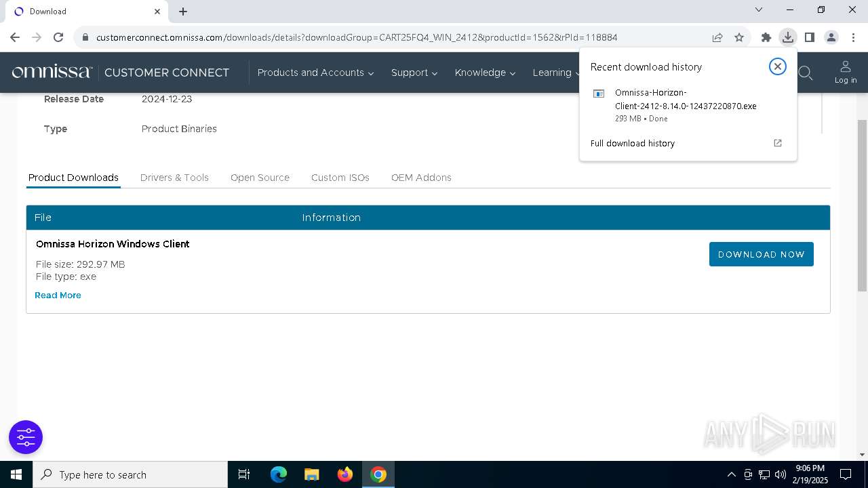
Task: Click the page vertical scrollbar
Action: click(x=862, y=206)
